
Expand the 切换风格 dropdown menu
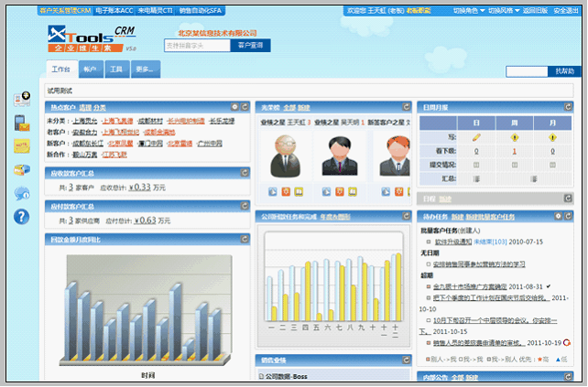(517, 10)
